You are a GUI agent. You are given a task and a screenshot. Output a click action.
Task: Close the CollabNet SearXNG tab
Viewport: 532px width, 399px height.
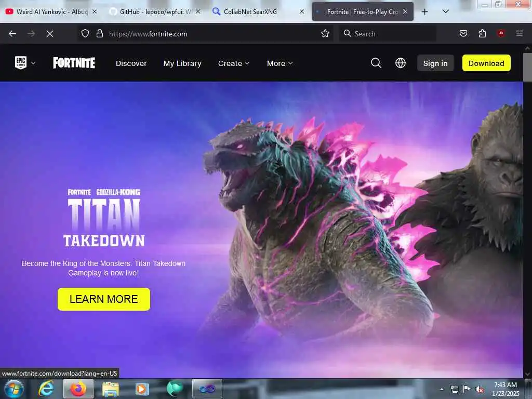[302, 11]
